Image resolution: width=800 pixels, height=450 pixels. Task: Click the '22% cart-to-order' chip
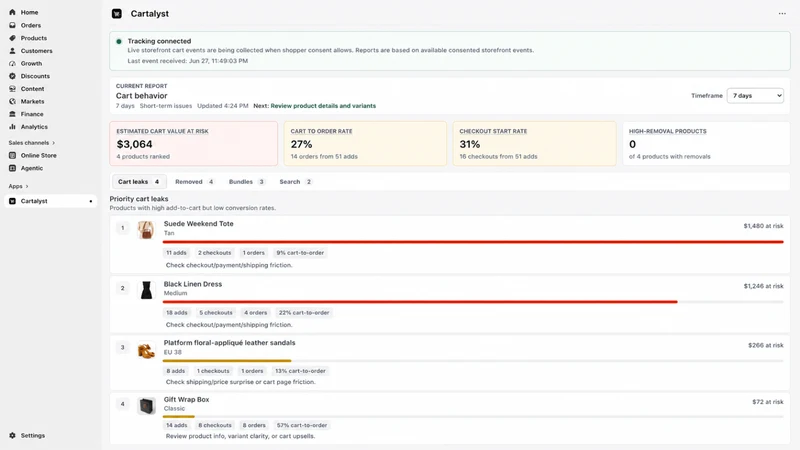pyautogui.click(x=304, y=313)
